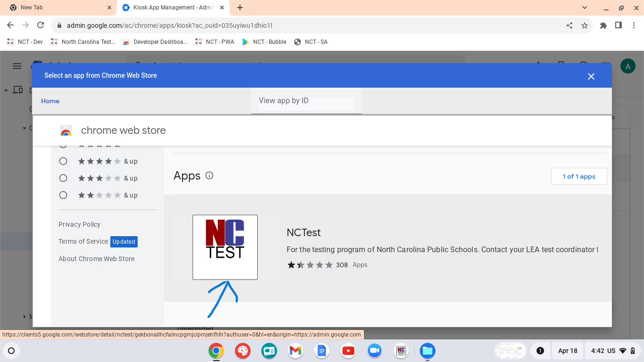Open the NCTest app on shelf
Viewport: 644px width, 362px height.
point(401,351)
